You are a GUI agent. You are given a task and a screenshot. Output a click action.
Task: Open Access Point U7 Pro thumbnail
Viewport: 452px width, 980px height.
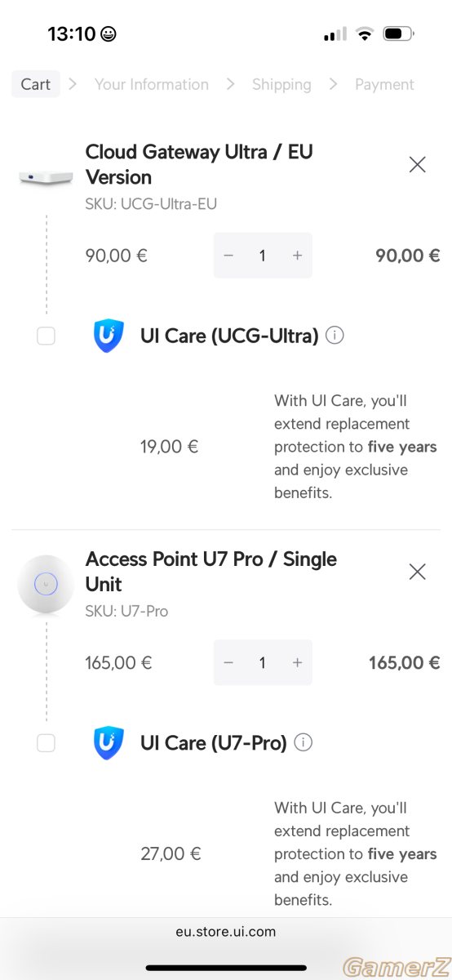[x=46, y=583]
